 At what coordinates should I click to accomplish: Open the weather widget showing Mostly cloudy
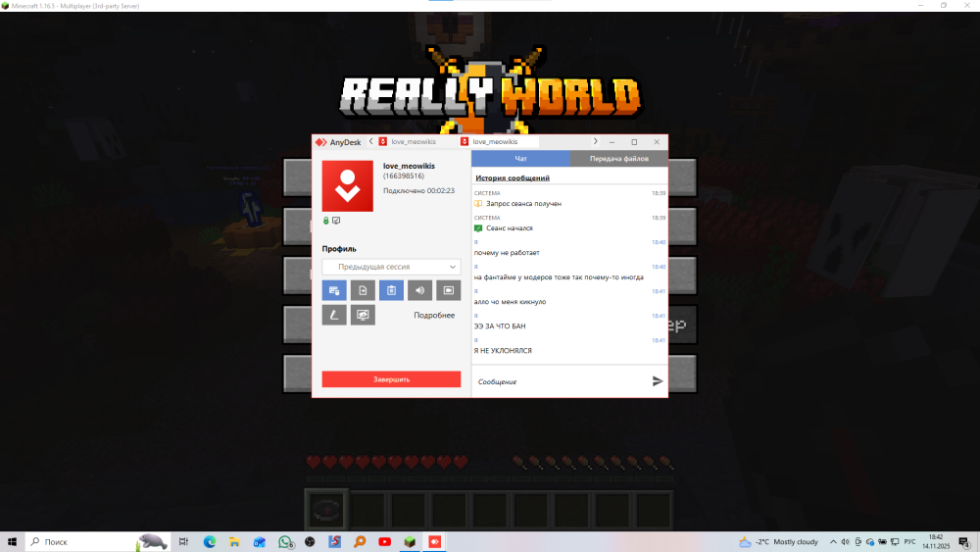779,542
